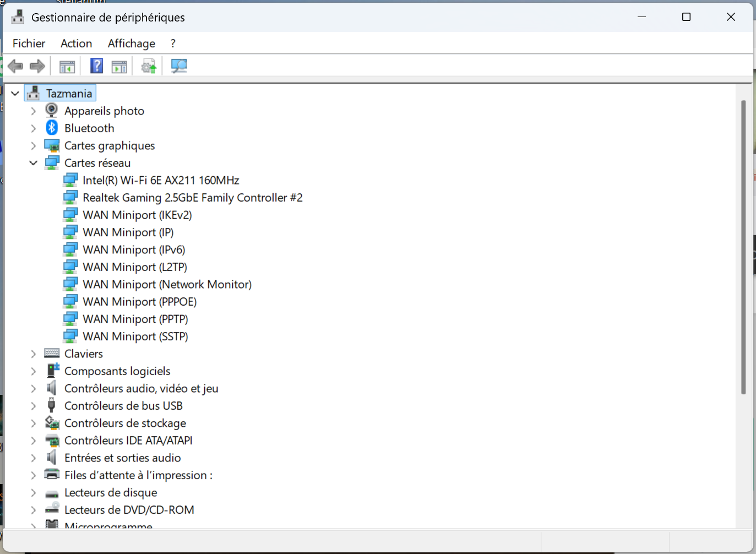Select WAN Miniport (L2TP)
The image size is (756, 554).
pyautogui.click(x=135, y=267)
